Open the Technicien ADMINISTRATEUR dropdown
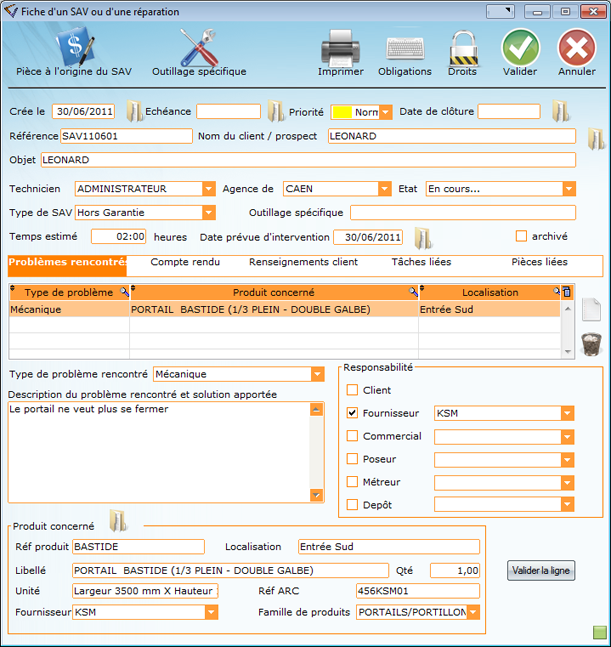This screenshot has width=611, height=647. [x=209, y=189]
